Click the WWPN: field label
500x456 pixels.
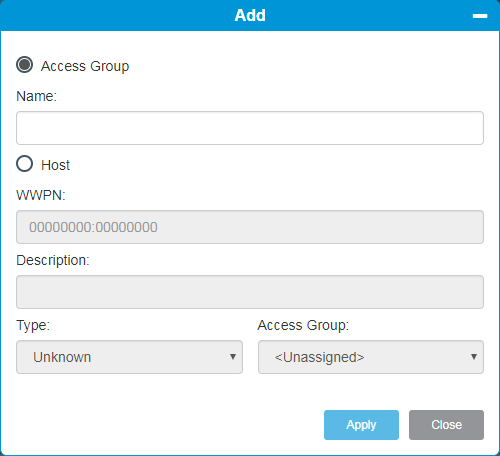[x=41, y=195]
